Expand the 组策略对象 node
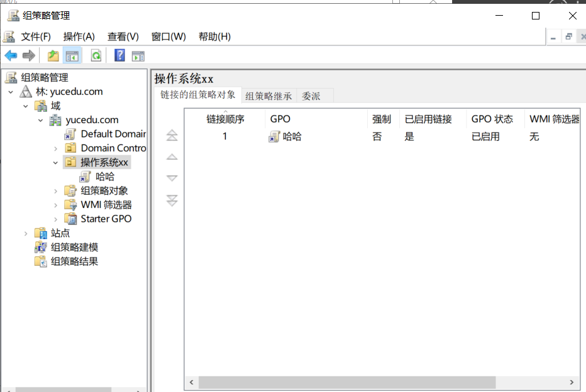The height and width of the screenshot is (392, 586). coord(55,191)
